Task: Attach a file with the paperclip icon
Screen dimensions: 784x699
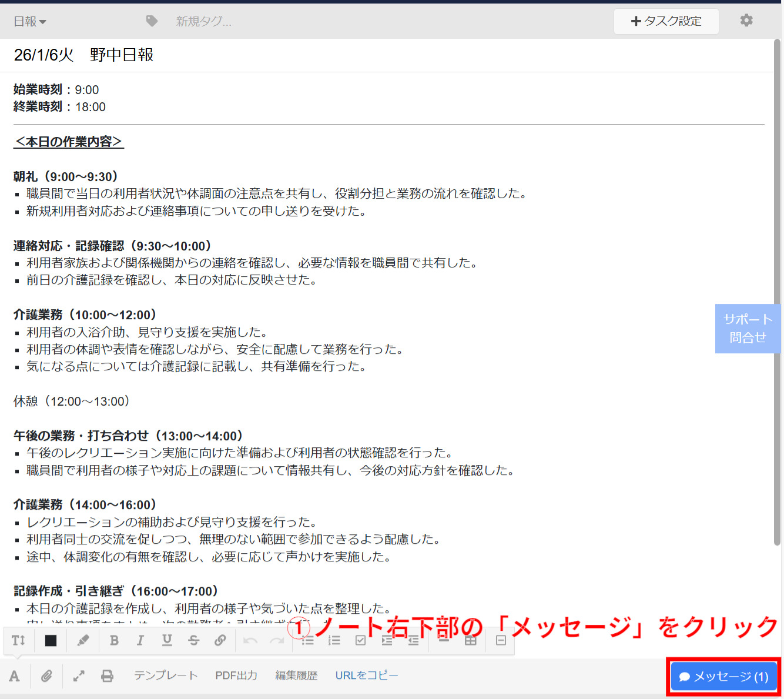Action: pyautogui.click(x=46, y=675)
